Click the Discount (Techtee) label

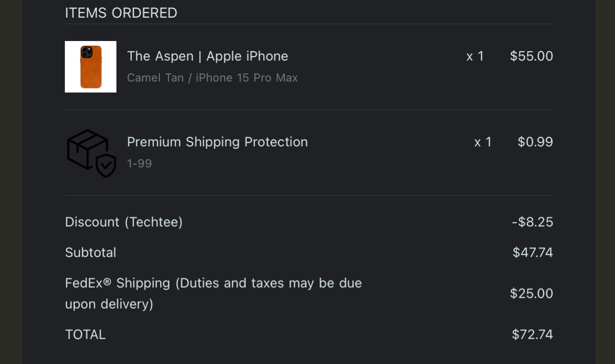point(124,222)
